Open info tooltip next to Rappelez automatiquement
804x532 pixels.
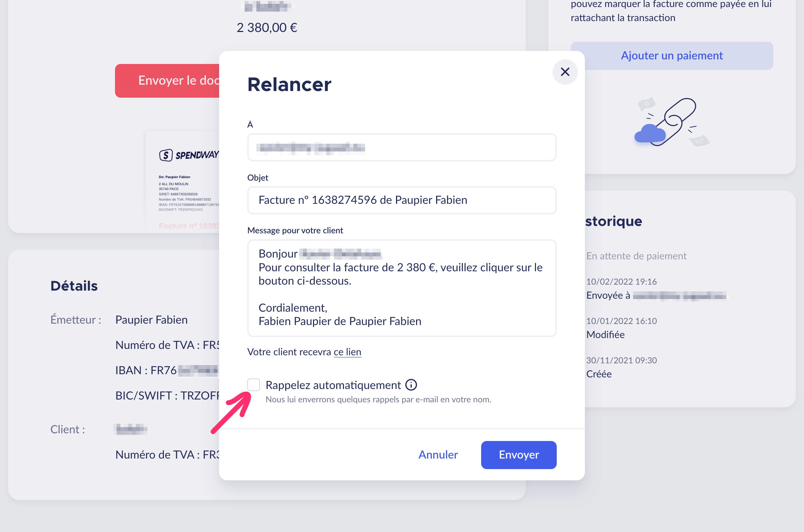coord(411,385)
